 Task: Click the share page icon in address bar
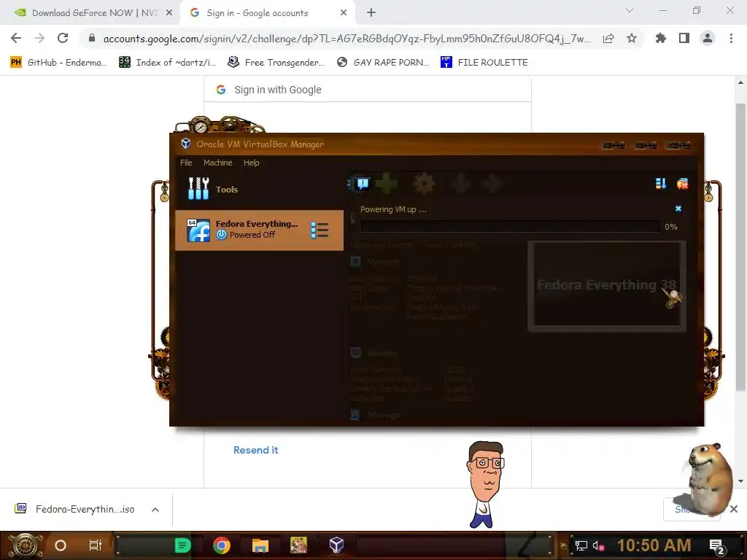(608, 39)
